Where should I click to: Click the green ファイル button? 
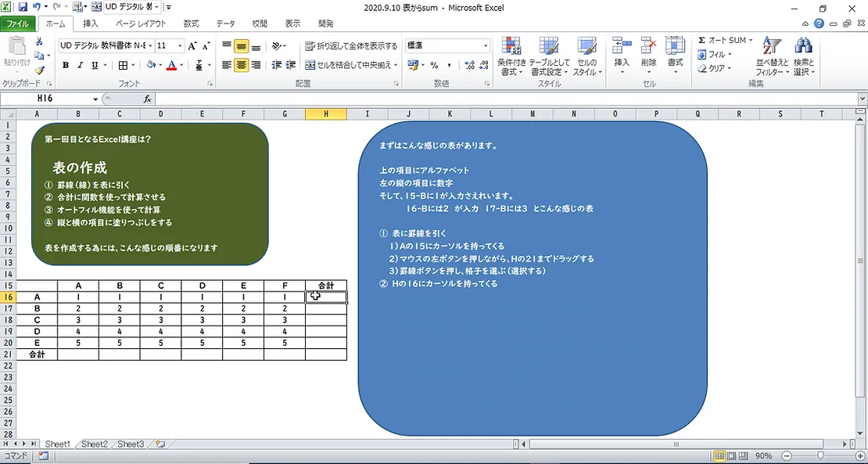pos(18,23)
